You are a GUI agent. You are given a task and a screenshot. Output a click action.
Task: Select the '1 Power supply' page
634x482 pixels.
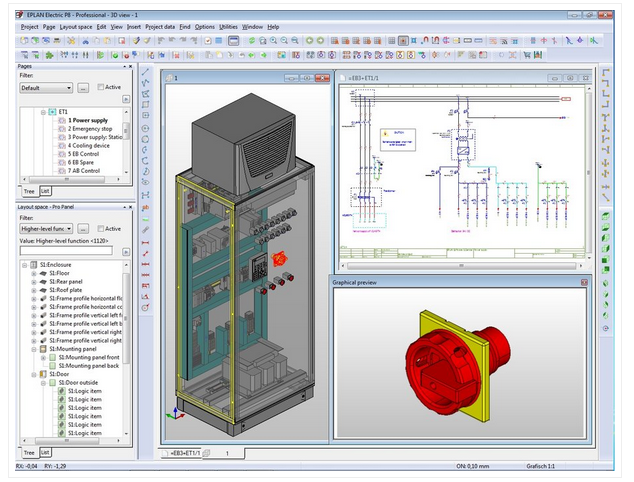pos(88,120)
